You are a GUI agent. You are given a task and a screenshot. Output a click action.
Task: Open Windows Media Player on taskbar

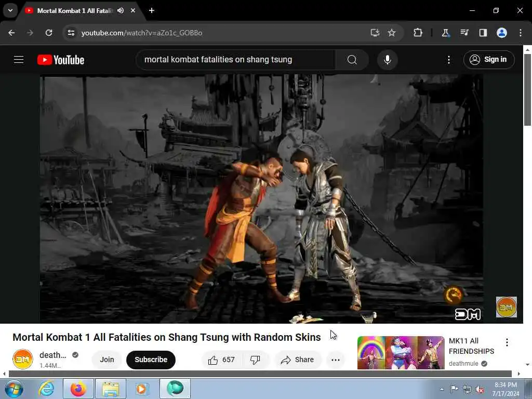click(x=142, y=389)
